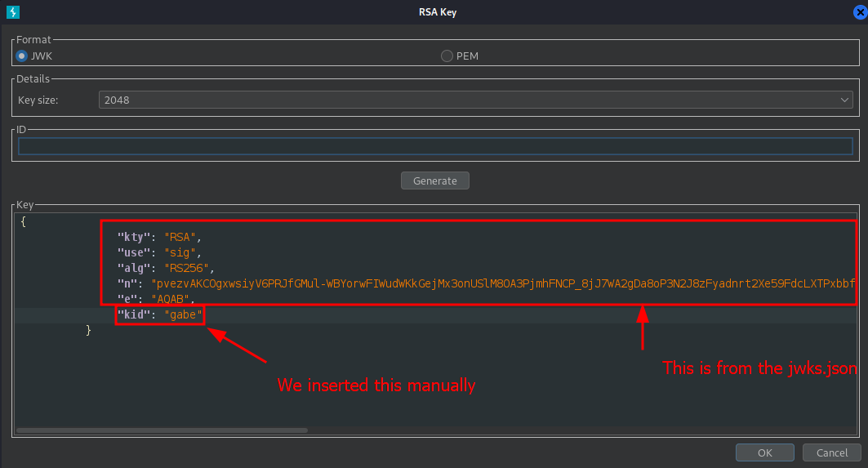Focus the ID text input field

coord(435,146)
